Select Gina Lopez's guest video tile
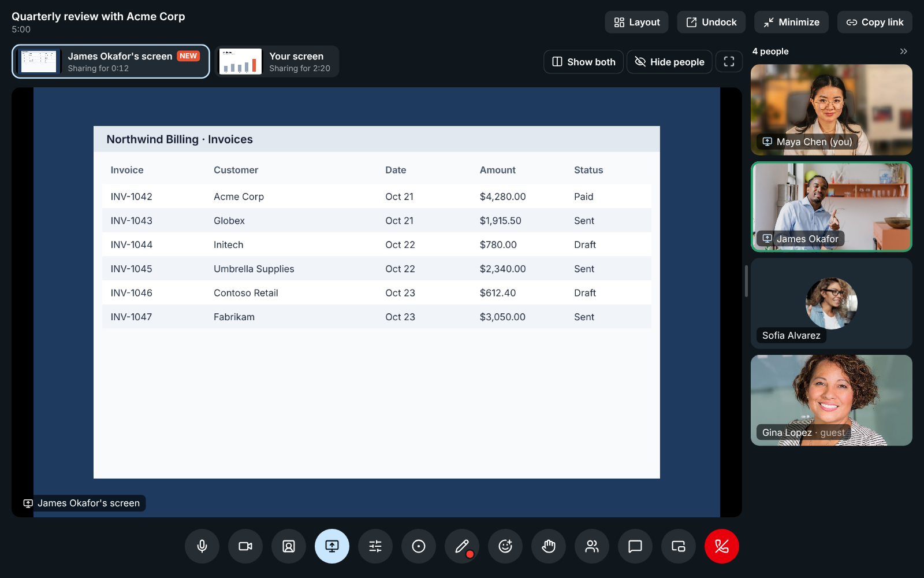The image size is (924, 578). pyautogui.click(x=832, y=400)
